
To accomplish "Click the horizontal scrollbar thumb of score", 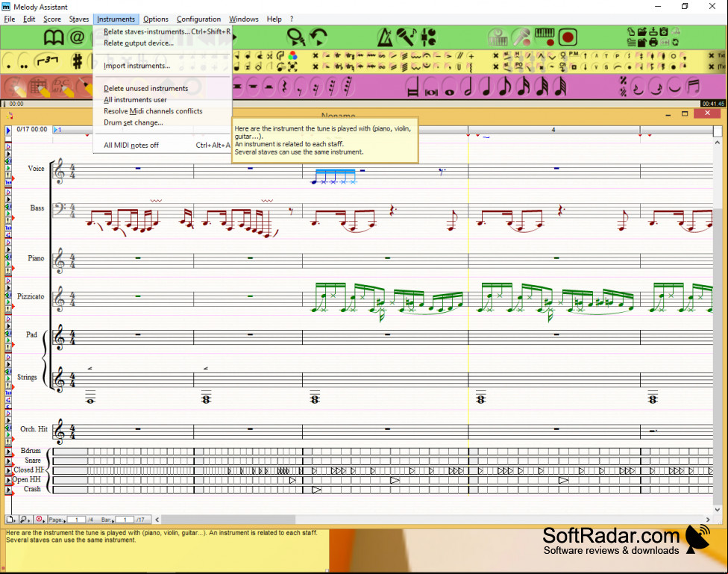I will pos(228,520).
